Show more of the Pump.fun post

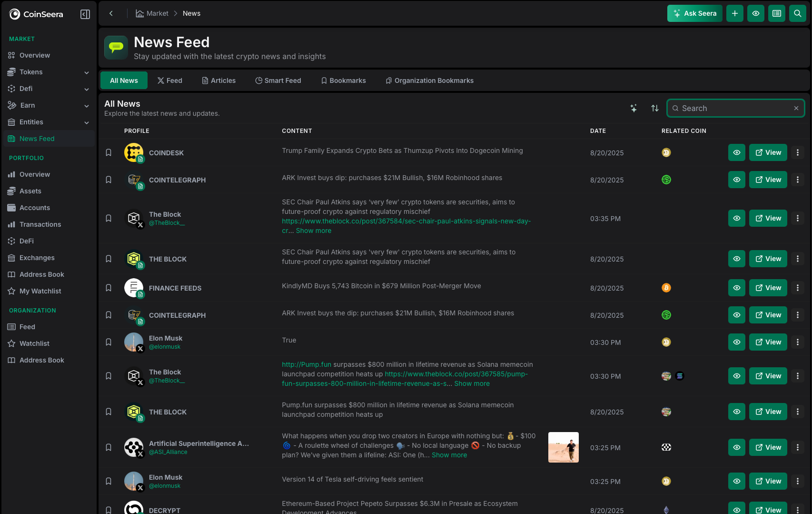[x=472, y=383]
